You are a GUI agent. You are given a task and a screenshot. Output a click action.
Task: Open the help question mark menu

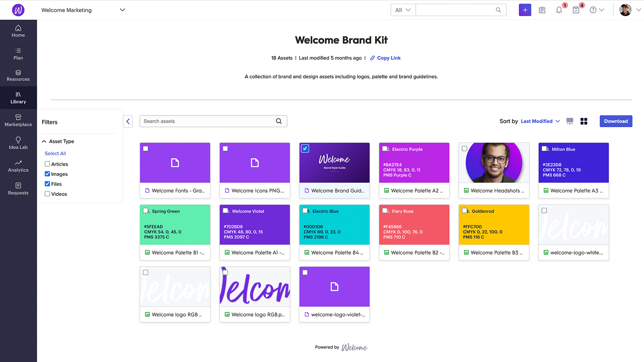[x=597, y=10]
